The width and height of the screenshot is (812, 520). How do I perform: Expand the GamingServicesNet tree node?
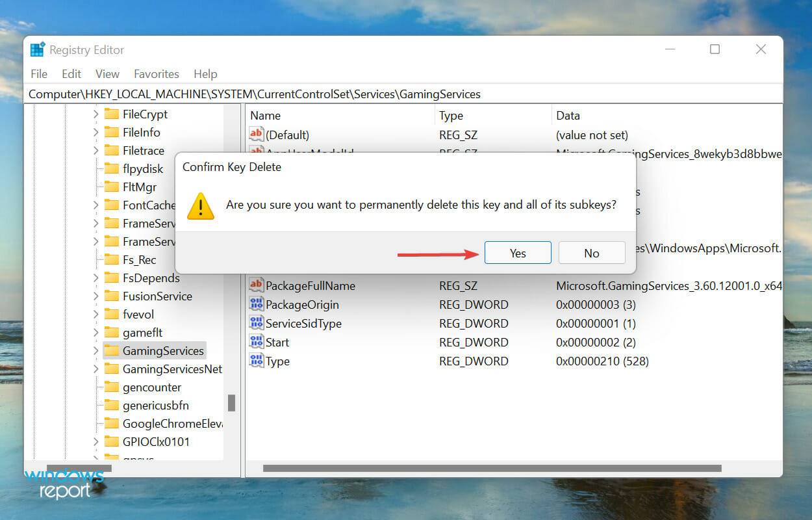pyautogui.click(x=95, y=369)
